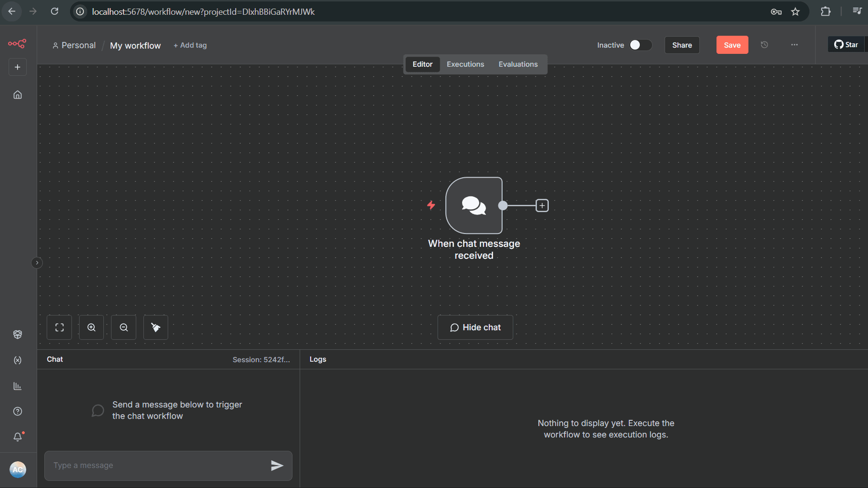Open the workflow options menu

[x=794, y=45]
